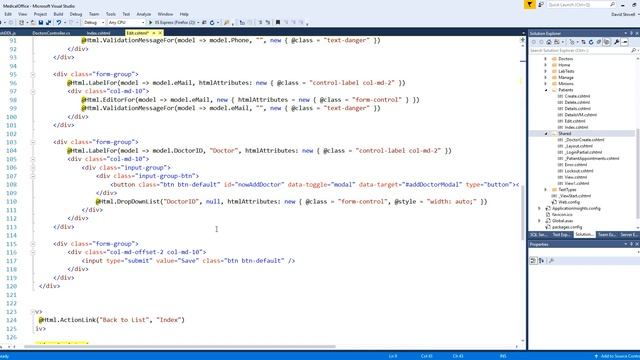Collapse the form-group div on line 115
640x360 pixels.
click(33, 244)
